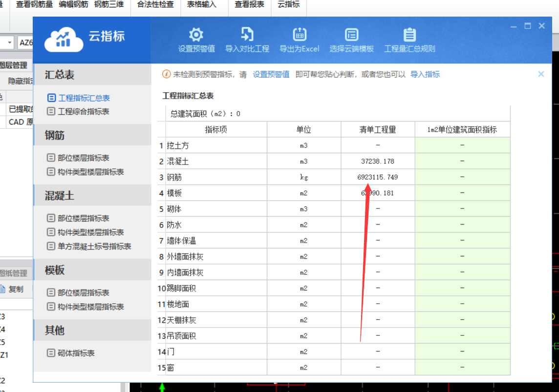
Task: Click the orange info icon in the notice
Action: click(166, 74)
